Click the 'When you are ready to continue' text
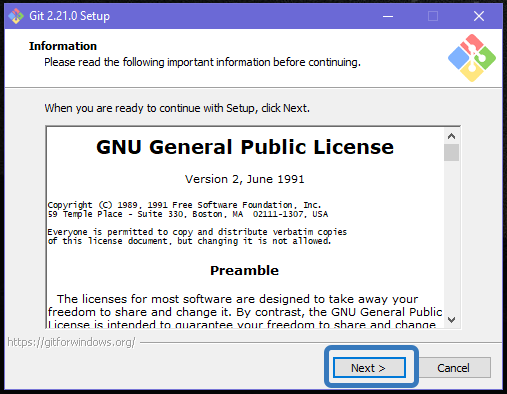 tap(177, 108)
